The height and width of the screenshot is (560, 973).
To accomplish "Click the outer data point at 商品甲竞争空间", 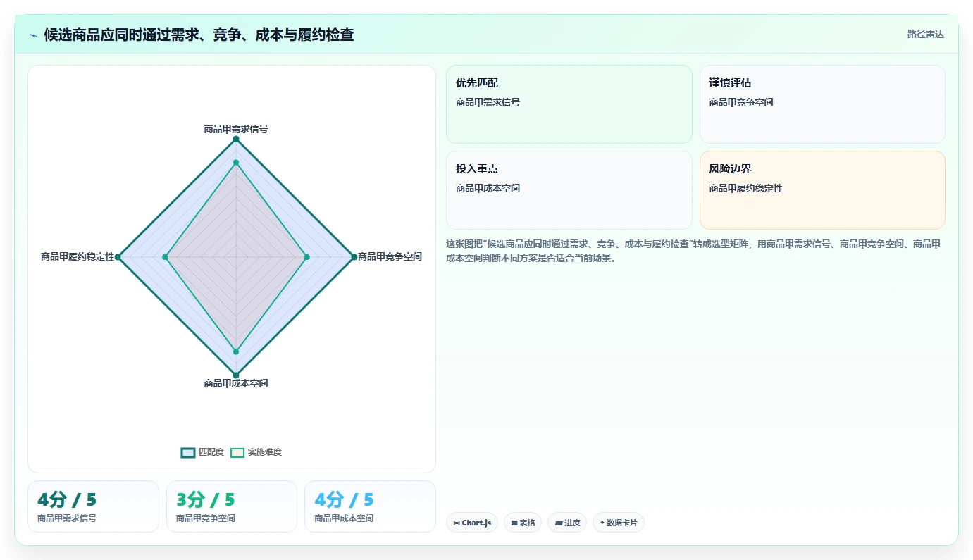I will point(354,257).
